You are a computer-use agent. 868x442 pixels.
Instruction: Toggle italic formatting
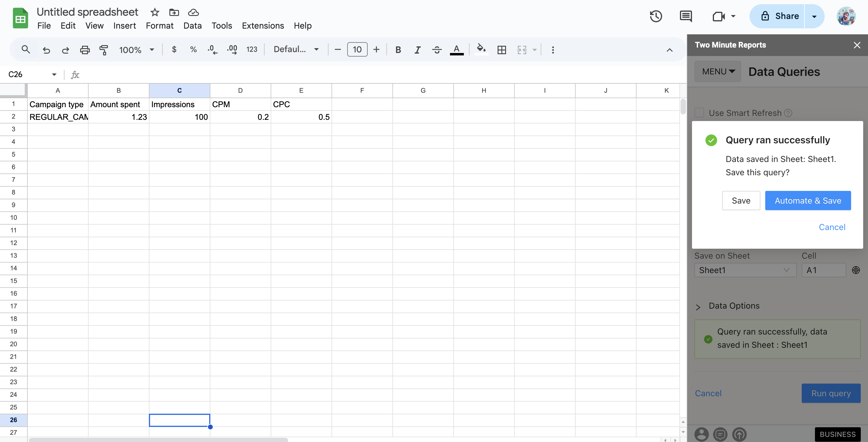417,50
